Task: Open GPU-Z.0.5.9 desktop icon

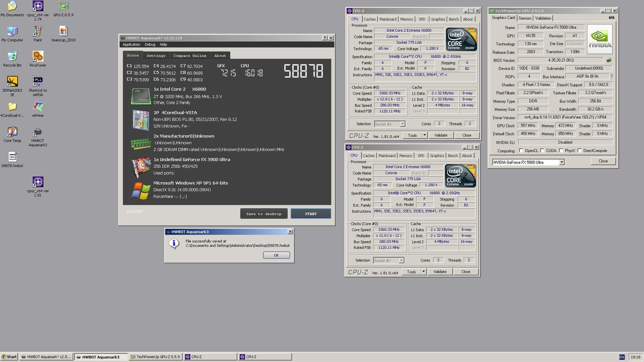Action: tap(63, 9)
